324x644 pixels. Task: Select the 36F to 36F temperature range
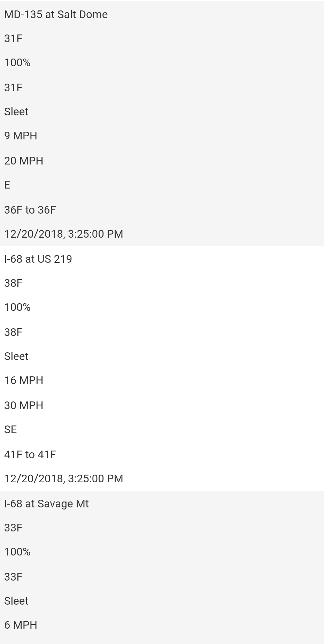pos(30,210)
